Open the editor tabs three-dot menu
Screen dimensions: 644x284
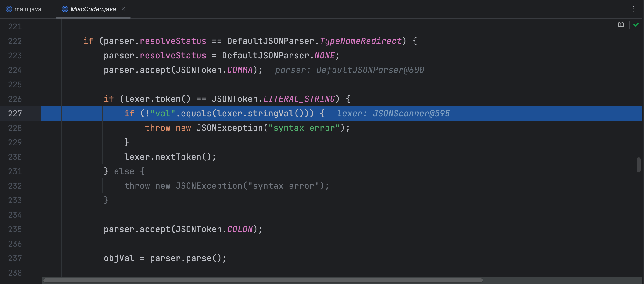coord(633,9)
